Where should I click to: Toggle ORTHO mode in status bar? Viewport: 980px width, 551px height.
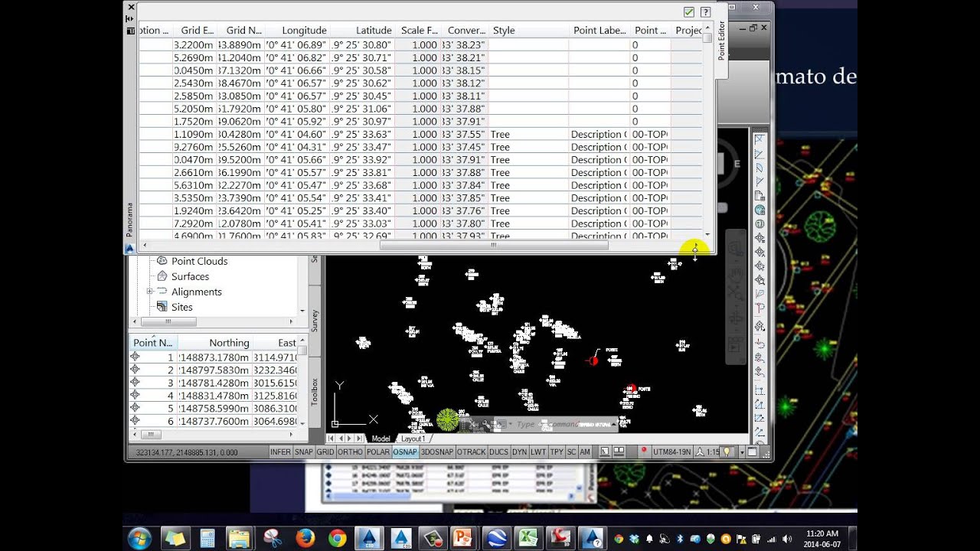(350, 452)
